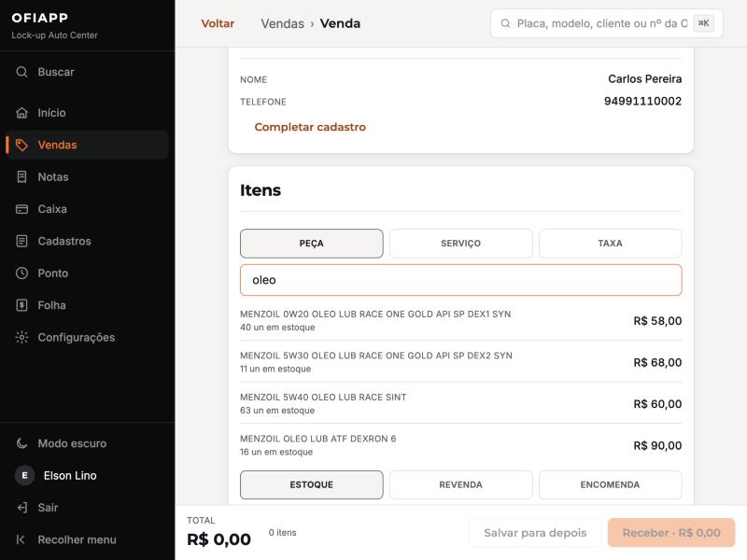
Task: Click customer name Carlos Pereira
Action: click(x=644, y=78)
